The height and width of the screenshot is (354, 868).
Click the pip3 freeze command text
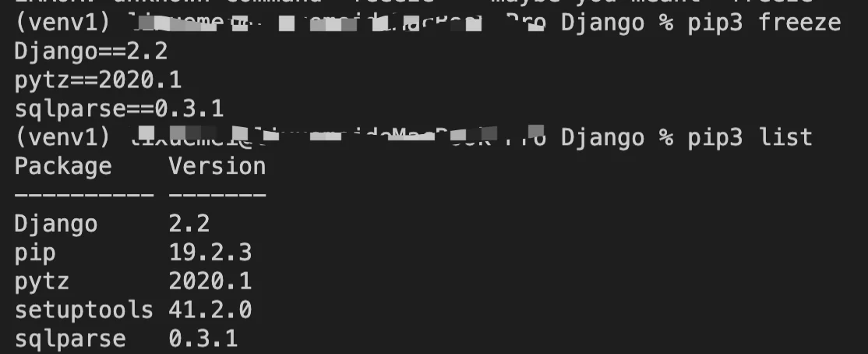764,24
